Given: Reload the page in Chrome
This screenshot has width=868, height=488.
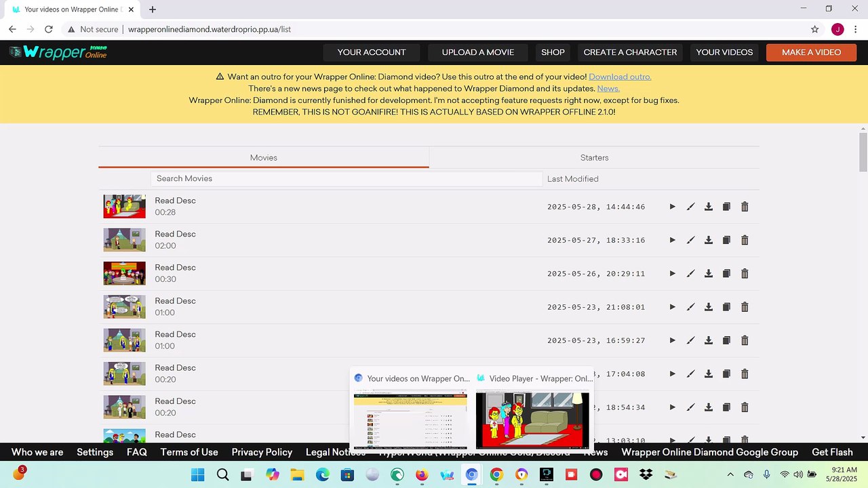Looking at the screenshot, I should [49, 29].
